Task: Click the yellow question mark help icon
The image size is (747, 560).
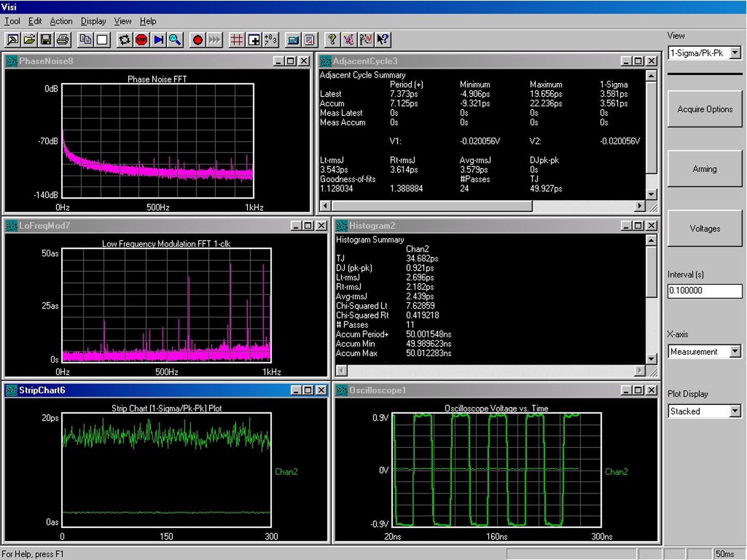Action: 332,39
